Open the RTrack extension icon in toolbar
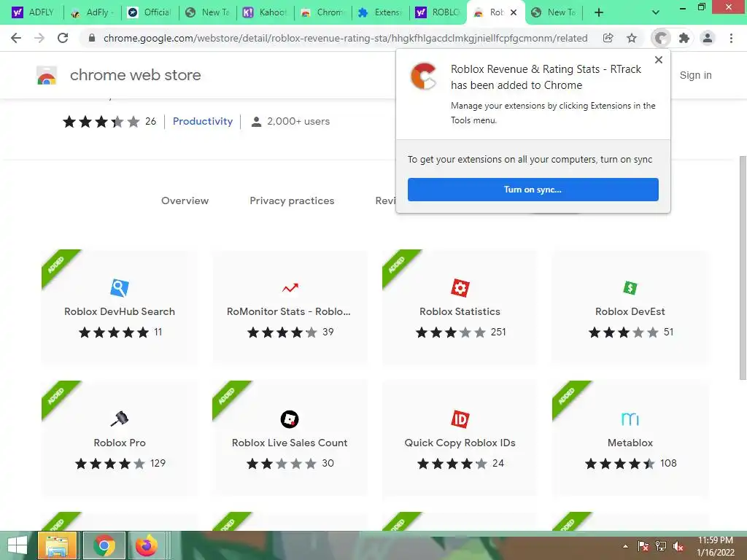The height and width of the screenshot is (560, 747). coord(661,38)
